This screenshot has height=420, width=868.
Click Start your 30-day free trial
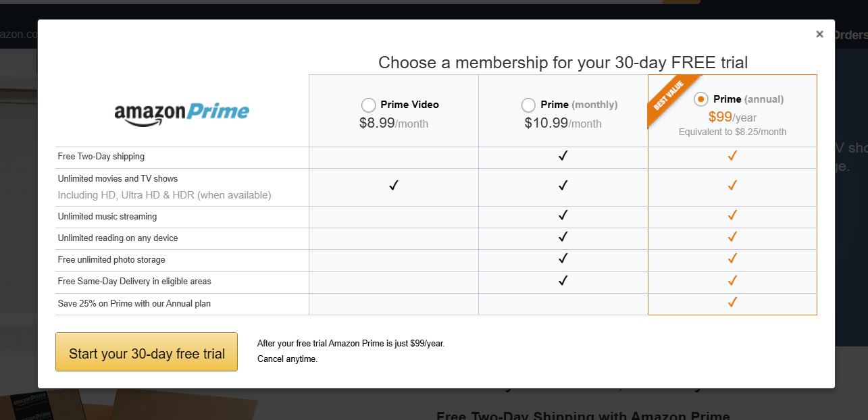point(146,352)
